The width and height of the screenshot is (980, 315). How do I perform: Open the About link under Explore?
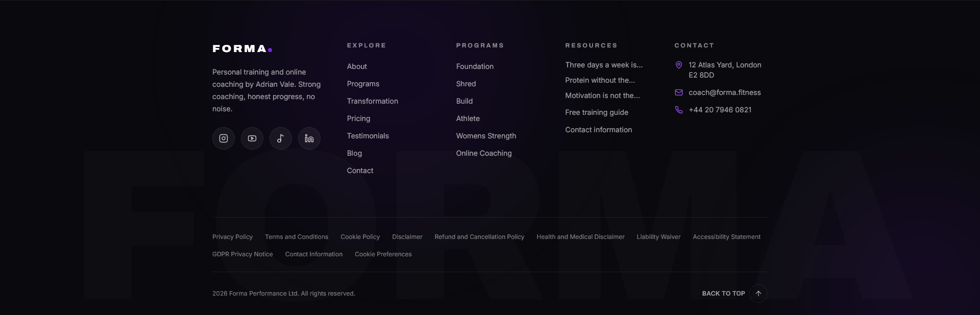point(357,66)
